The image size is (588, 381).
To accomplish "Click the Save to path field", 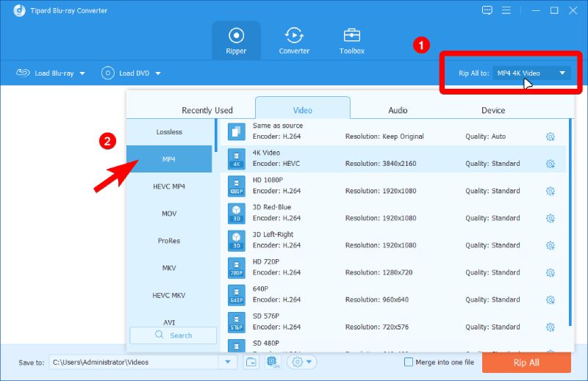I will pos(134,362).
